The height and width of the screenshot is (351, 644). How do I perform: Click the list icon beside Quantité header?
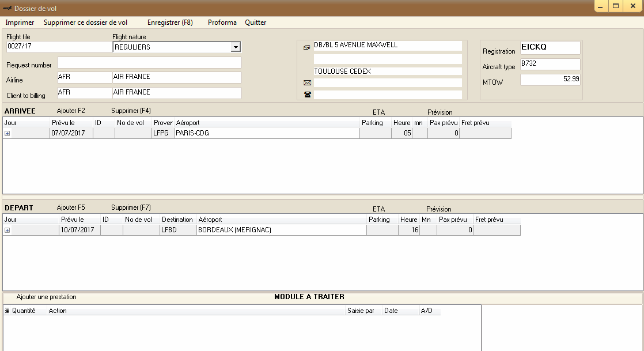(x=7, y=311)
